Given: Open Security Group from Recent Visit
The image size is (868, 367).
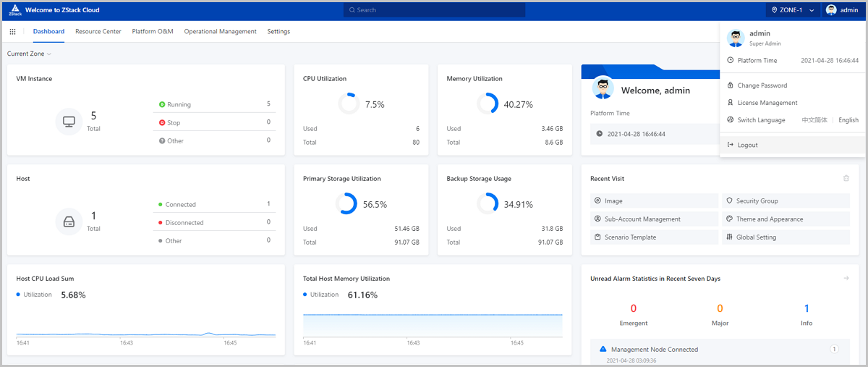Looking at the screenshot, I should tap(757, 201).
